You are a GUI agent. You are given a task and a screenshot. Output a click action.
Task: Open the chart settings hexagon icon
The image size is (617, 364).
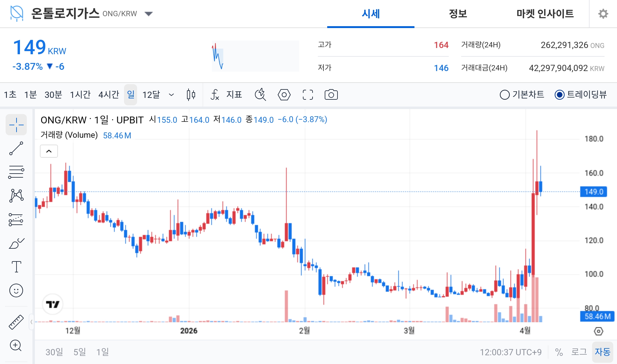click(x=284, y=95)
